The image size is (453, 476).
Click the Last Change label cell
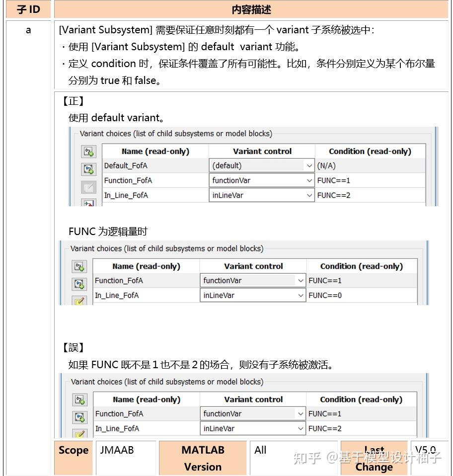[374, 458]
